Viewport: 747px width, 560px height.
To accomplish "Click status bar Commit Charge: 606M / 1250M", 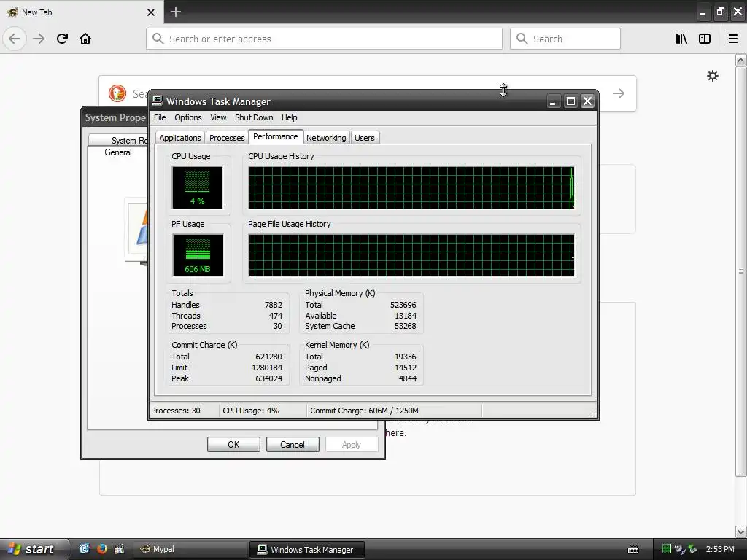I will [365, 411].
